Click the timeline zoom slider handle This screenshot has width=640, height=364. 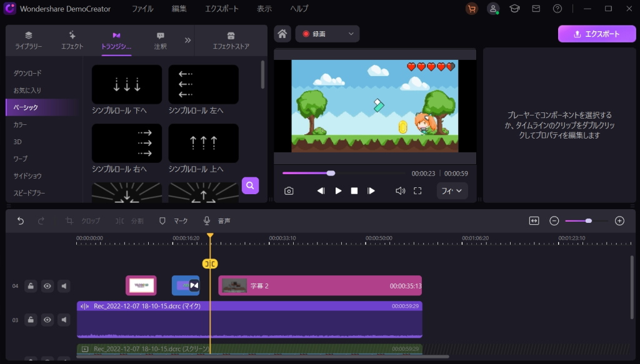pos(589,221)
